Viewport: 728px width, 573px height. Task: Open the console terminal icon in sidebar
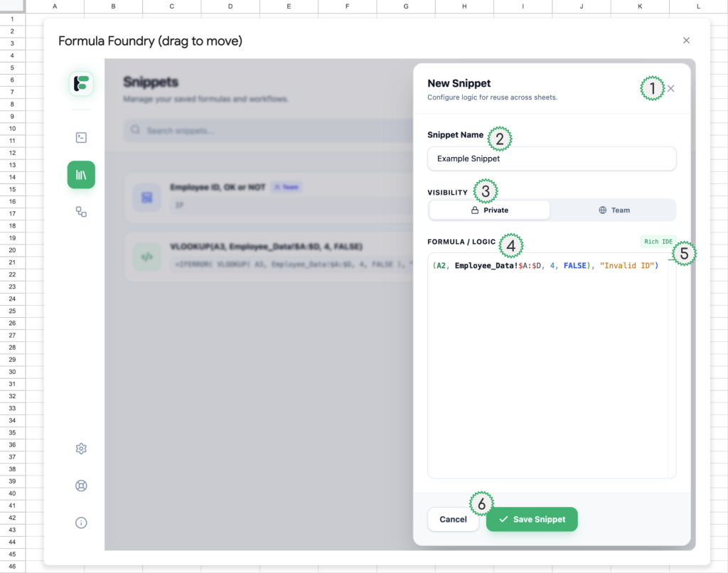[x=81, y=137]
